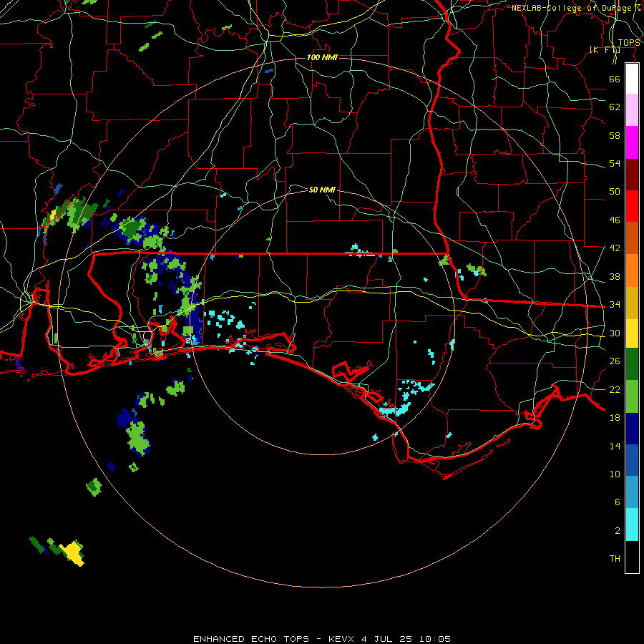Screen dimensions: 644x644
Task: Click the "4 JUL 25" date
Action: pyautogui.click(x=386, y=639)
